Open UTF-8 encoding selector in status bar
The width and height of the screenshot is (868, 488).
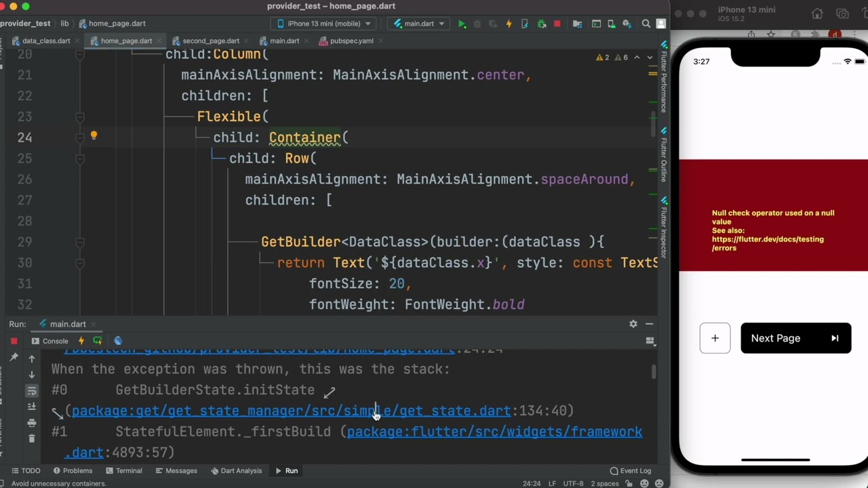point(573,483)
